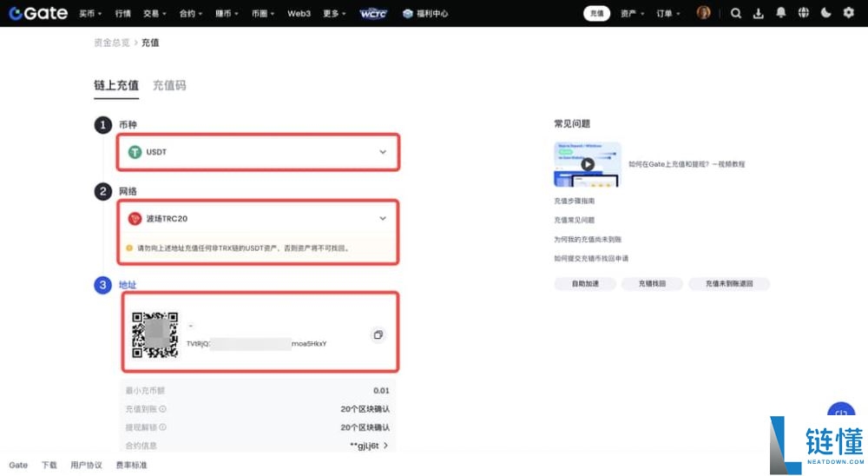Open the 买币 menu

point(90,13)
